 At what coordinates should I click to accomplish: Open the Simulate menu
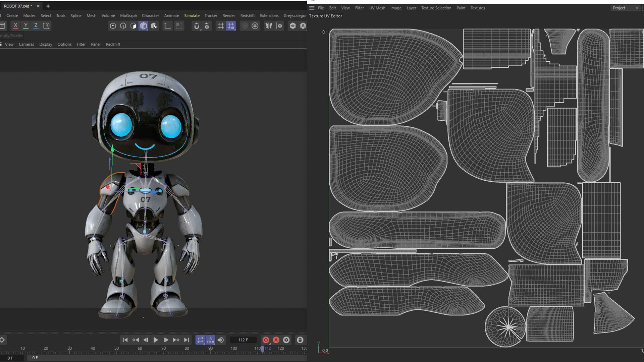point(192,15)
